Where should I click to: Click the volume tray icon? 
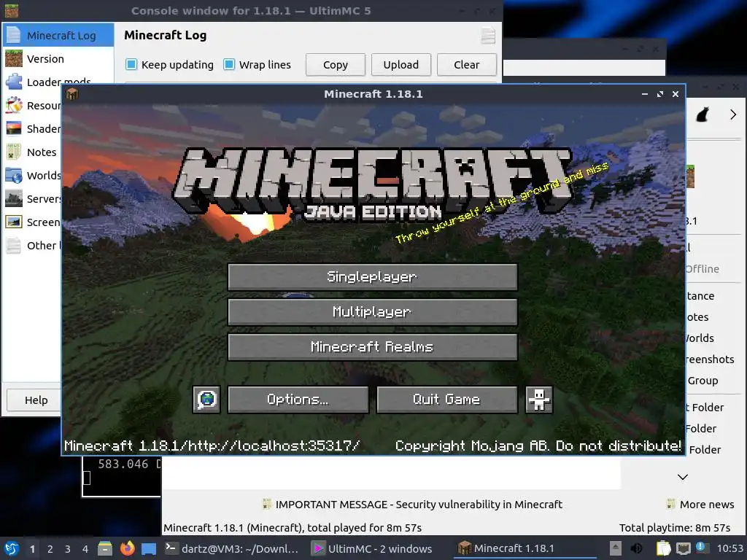click(x=636, y=548)
